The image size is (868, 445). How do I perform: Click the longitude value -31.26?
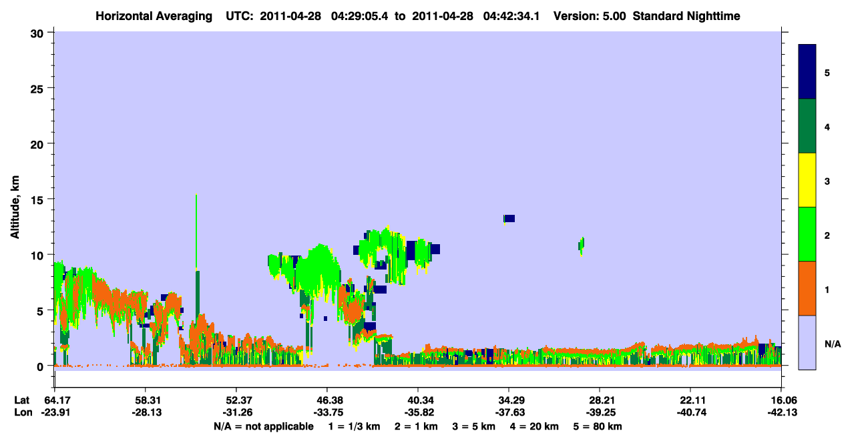236,412
